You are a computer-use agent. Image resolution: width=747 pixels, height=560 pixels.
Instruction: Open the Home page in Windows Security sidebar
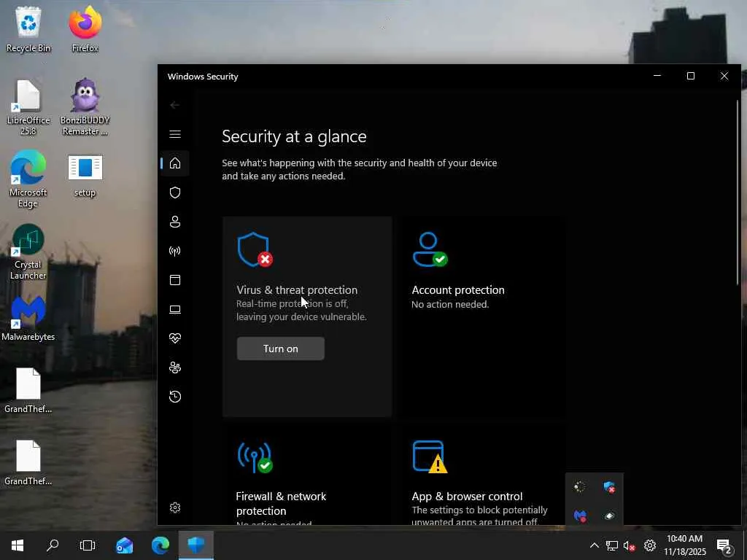click(175, 163)
